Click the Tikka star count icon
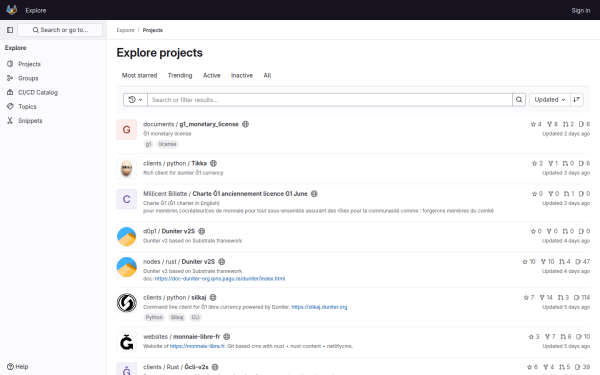This screenshot has width=600, height=375. (534, 163)
